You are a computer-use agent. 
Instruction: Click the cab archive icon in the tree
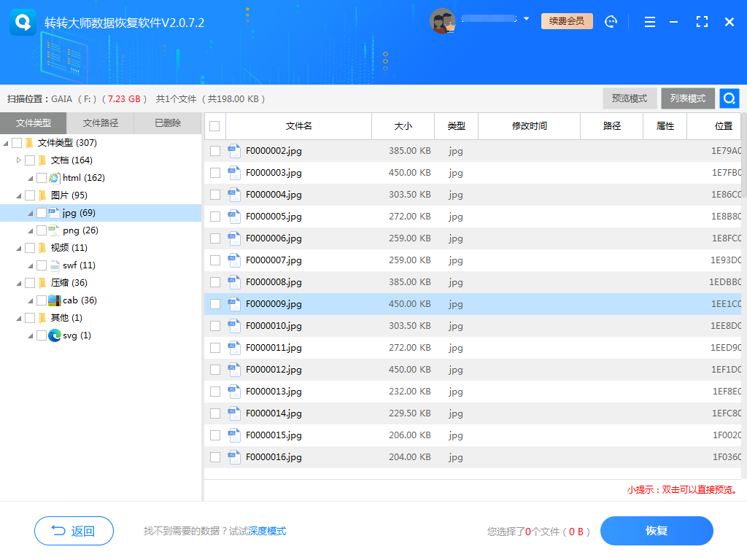click(53, 300)
